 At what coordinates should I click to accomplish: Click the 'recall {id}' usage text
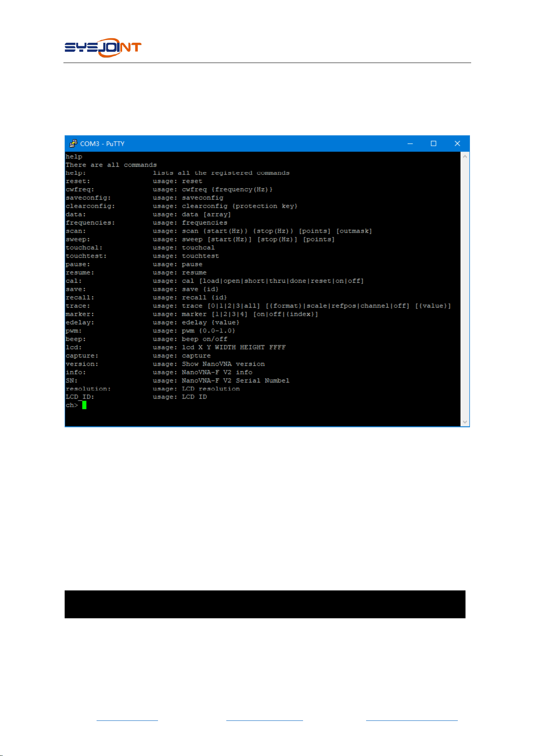pyautogui.click(x=204, y=298)
